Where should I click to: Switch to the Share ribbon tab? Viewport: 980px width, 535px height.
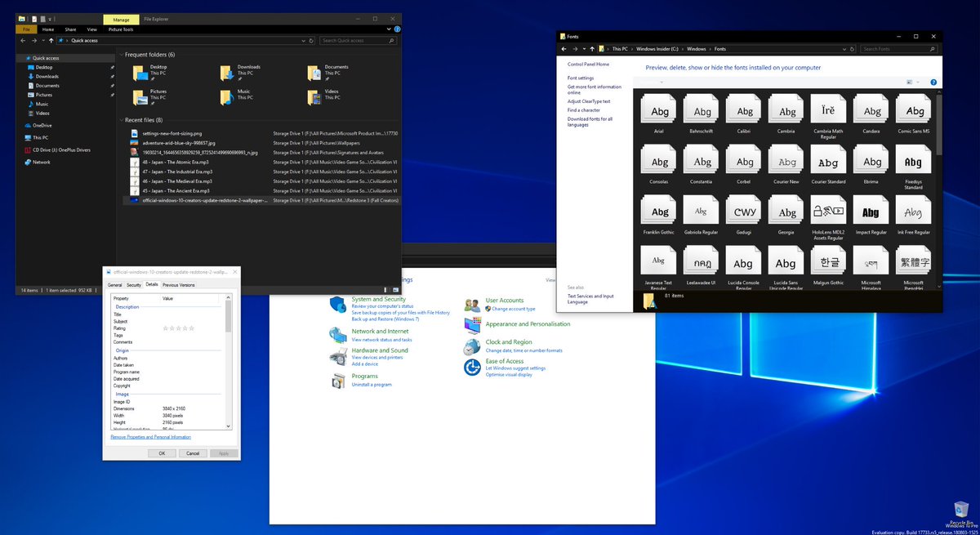pos(70,29)
